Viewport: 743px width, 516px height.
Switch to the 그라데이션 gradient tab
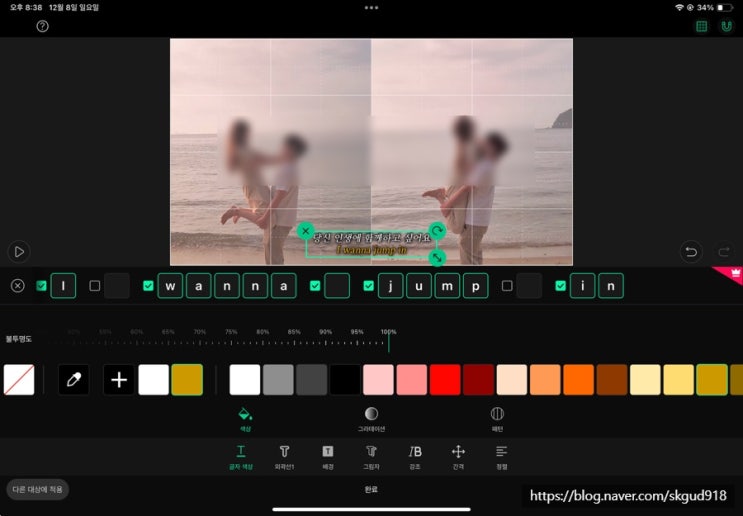click(x=371, y=419)
